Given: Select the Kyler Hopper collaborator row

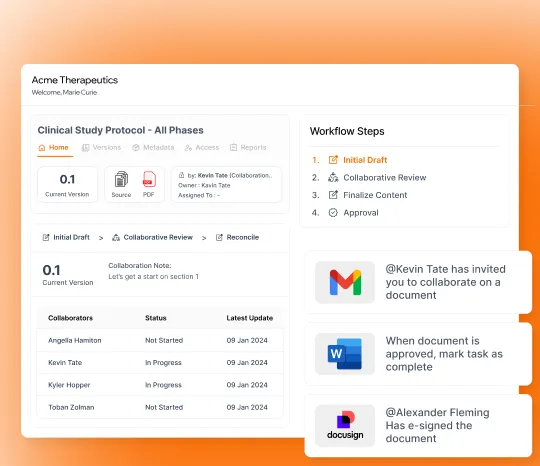Looking at the screenshot, I should point(160,385).
